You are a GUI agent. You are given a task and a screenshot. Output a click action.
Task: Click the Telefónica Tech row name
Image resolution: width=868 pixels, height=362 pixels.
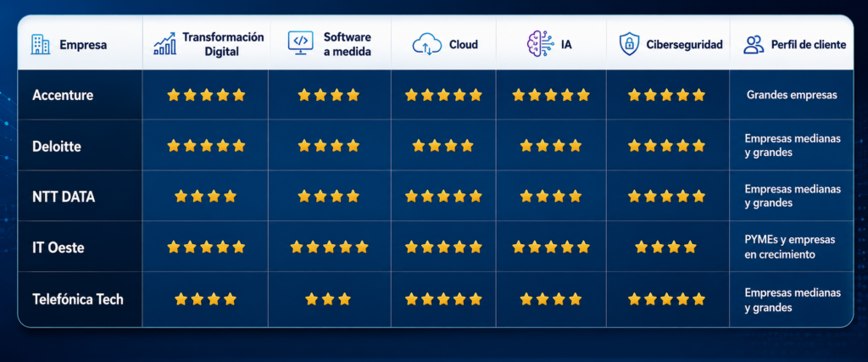77,299
